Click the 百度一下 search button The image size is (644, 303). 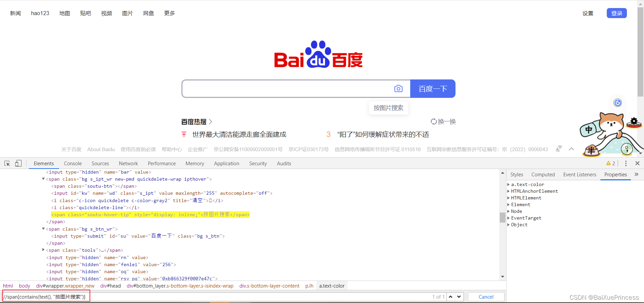tap(433, 88)
